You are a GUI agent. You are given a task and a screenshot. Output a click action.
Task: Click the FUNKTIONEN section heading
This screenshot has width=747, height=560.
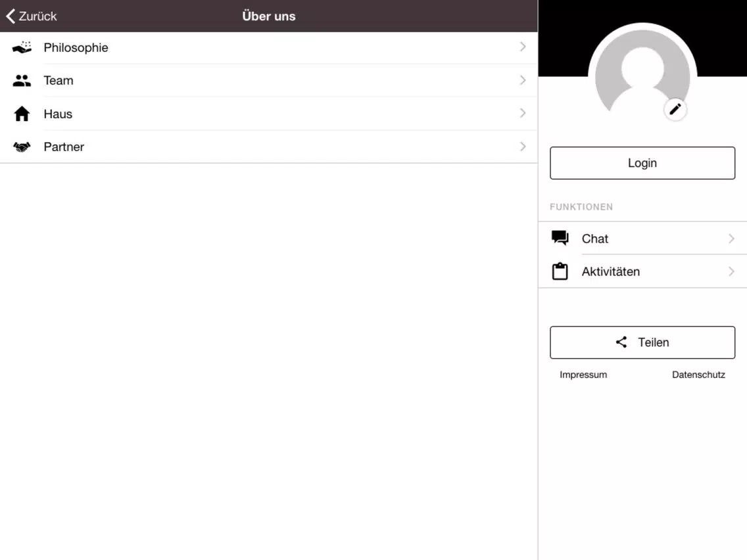pyautogui.click(x=581, y=206)
